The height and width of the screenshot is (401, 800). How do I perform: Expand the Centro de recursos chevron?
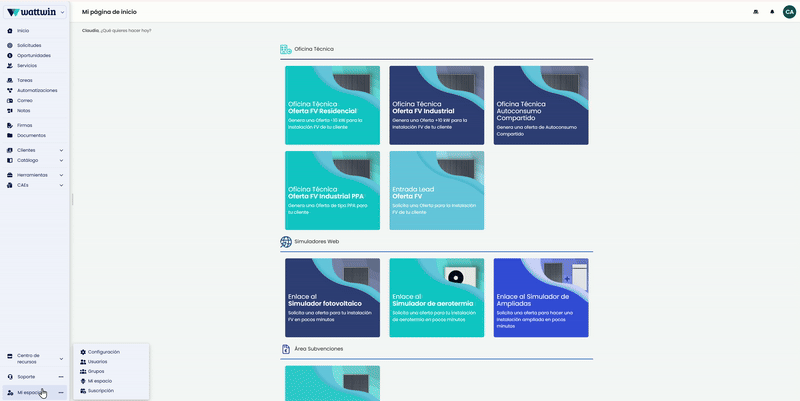[61, 359]
